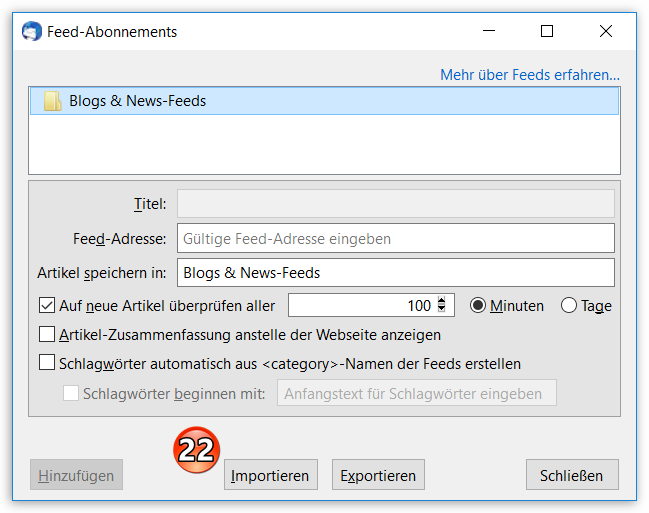Viewport: 649px width, 513px height.
Task: Click the Thunderbird icon in title bar
Action: (x=32, y=32)
